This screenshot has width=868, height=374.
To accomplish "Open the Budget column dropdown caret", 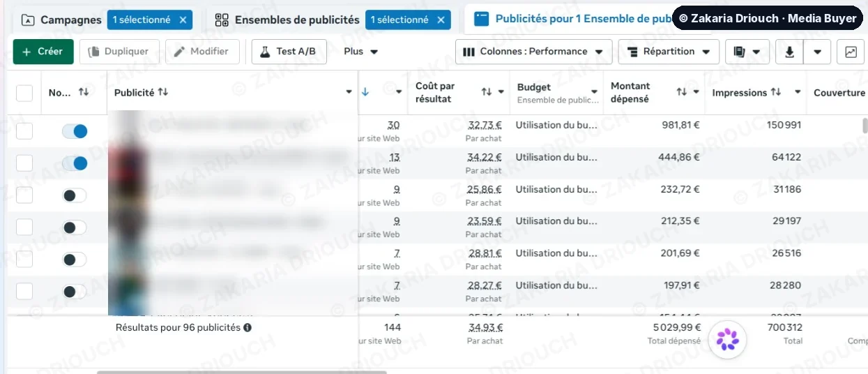I will tap(595, 92).
